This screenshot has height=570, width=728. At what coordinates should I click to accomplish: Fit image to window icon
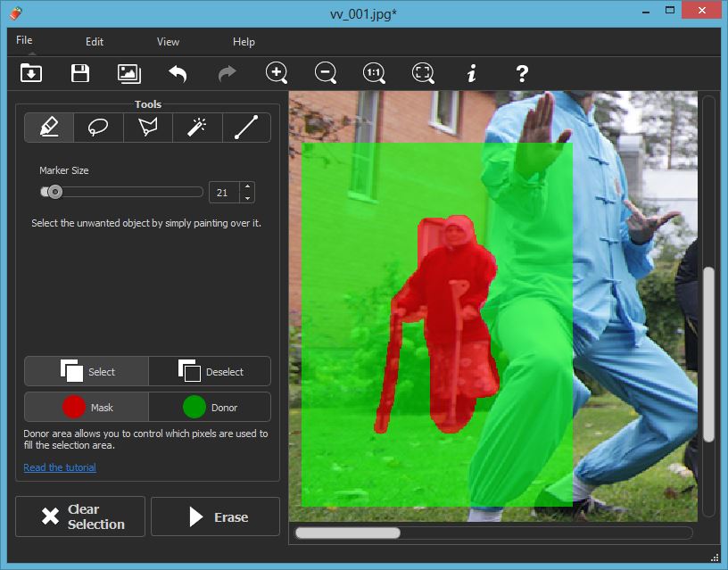tap(423, 73)
